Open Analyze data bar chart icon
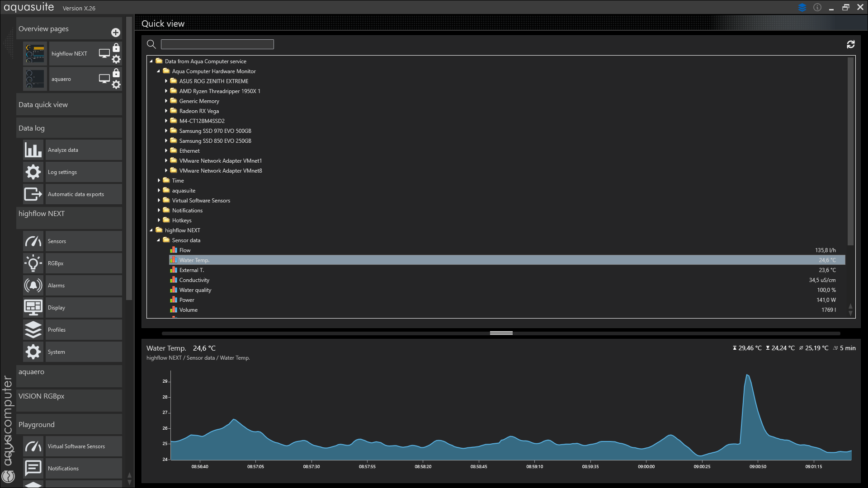This screenshot has height=488, width=868. pos(33,150)
